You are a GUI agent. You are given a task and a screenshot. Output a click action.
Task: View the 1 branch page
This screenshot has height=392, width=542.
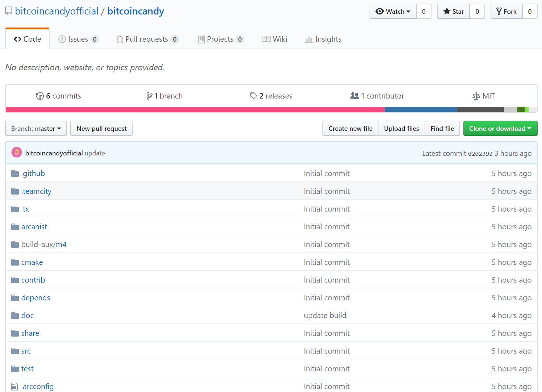click(164, 96)
